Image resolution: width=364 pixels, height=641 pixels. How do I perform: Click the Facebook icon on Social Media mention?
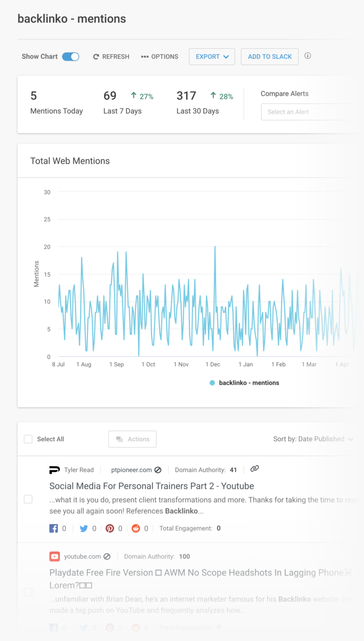(x=54, y=528)
